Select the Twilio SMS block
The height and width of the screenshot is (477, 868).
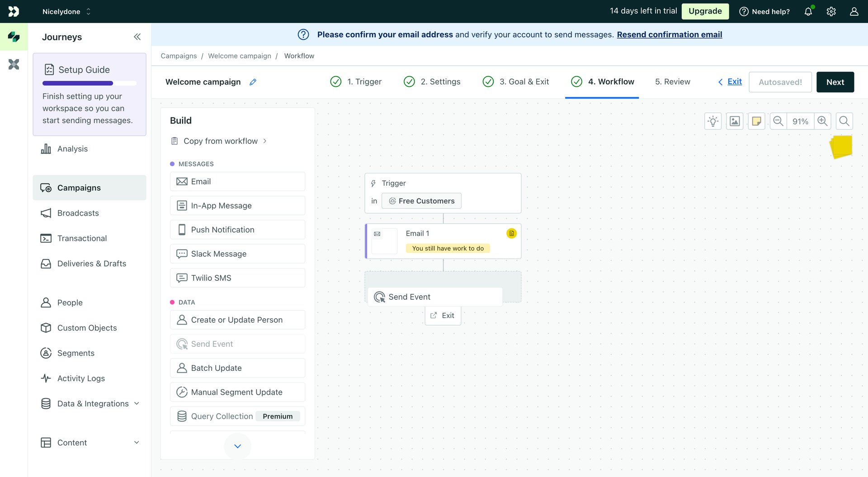(237, 278)
